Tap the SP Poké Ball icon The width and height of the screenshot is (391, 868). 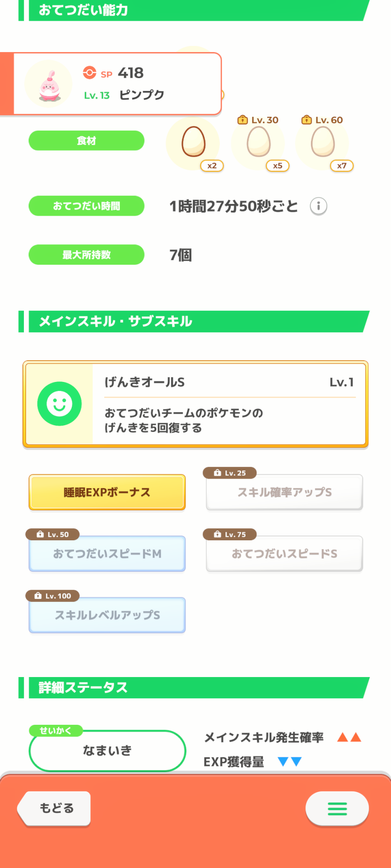tap(89, 72)
